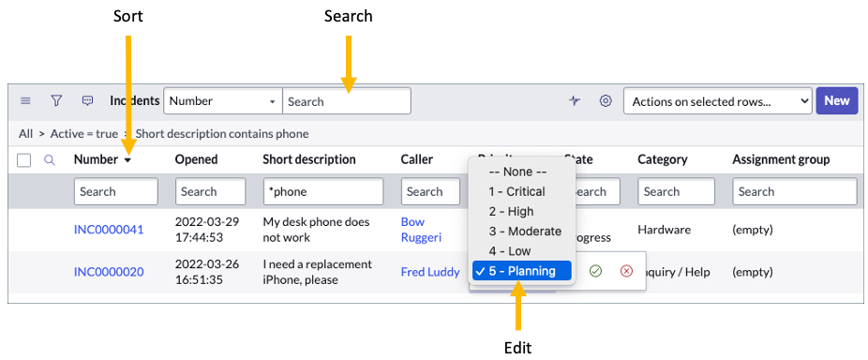Screen dimensions: 868x360
Task: Click the New button
Action: (836, 101)
